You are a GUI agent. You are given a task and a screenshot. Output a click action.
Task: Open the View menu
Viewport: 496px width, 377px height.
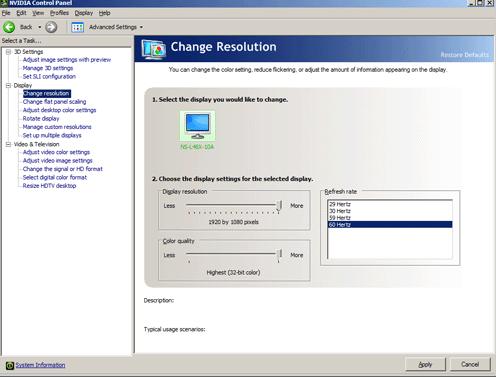[38, 13]
